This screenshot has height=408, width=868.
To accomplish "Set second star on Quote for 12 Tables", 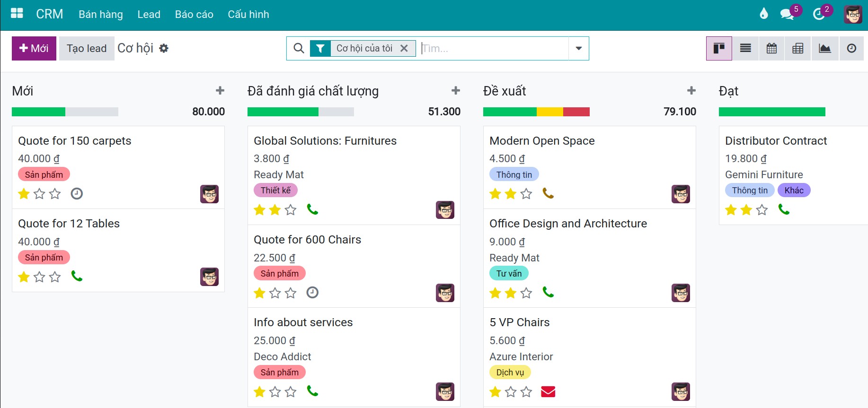I will pyautogui.click(x=39, y=277).
